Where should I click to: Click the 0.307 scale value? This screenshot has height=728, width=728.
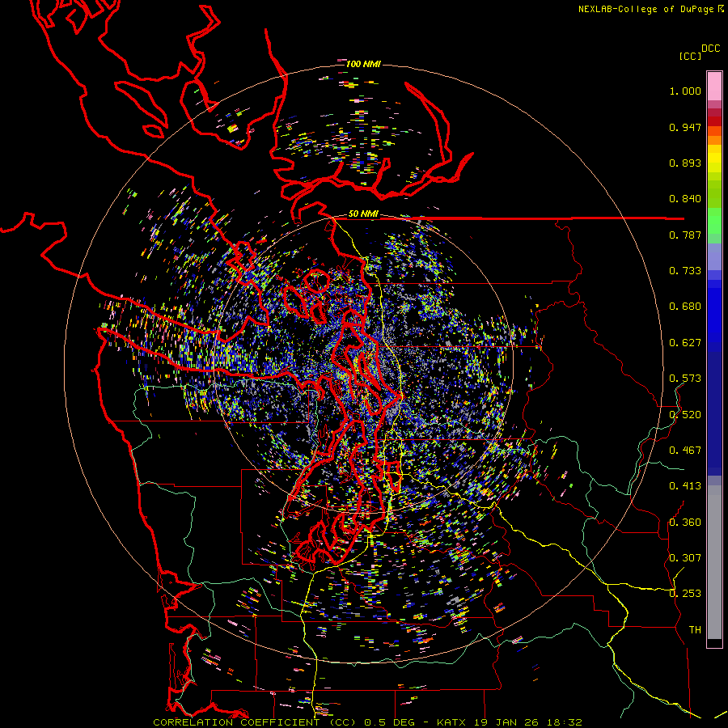(x=685, y=558)
